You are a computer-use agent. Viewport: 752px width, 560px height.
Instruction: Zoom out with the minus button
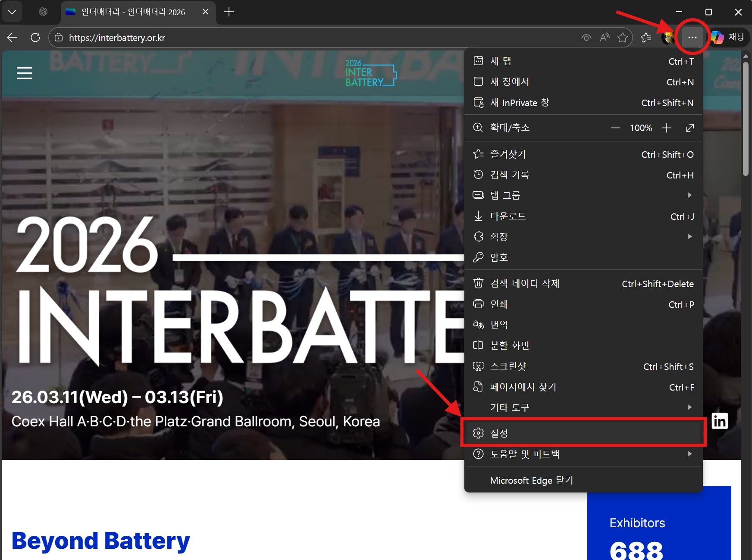tap(615, 128)
